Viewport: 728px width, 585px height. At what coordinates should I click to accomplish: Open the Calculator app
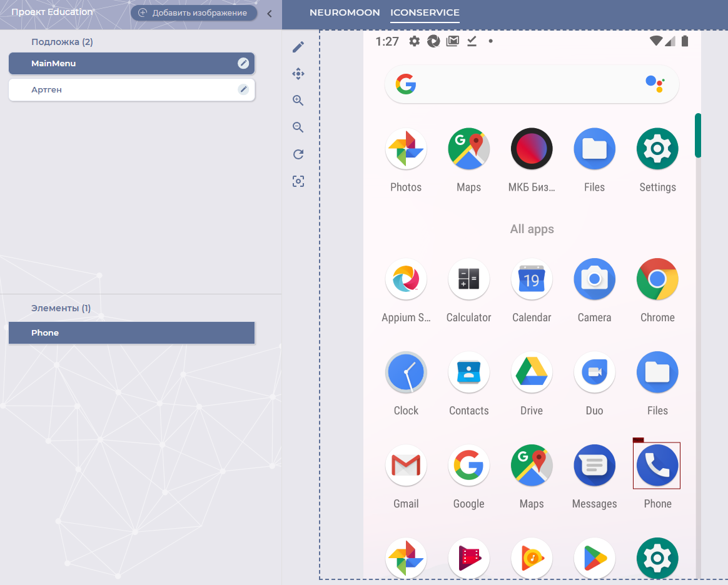(x=468, y=279)
